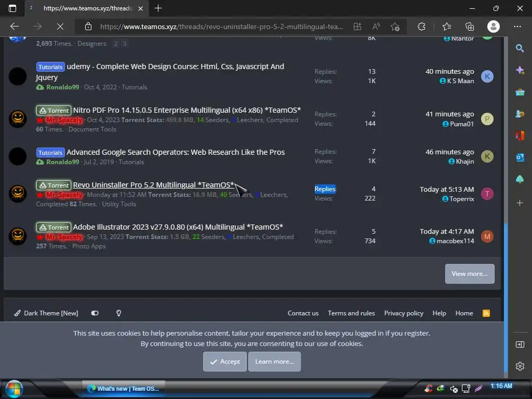The image size is (532, 399).
Task: Open green tree sidebar icon
Action: (x=520, y=179)
